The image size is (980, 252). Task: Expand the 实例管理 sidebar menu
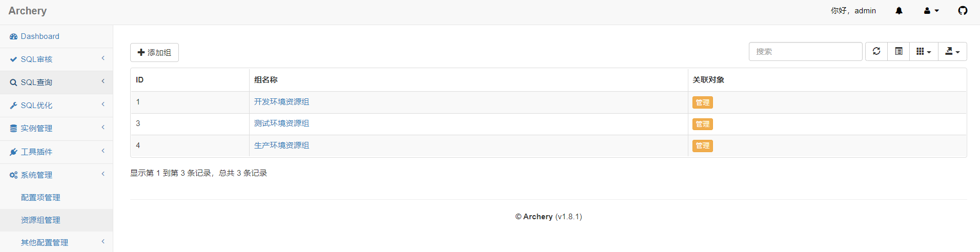[37, 129]
